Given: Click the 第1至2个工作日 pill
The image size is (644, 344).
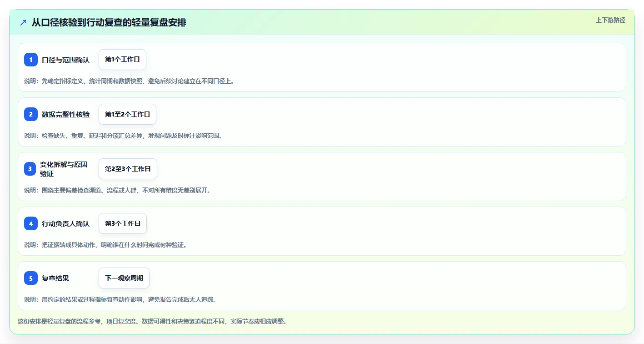Looking at the screenshot, I should [127, 114].
